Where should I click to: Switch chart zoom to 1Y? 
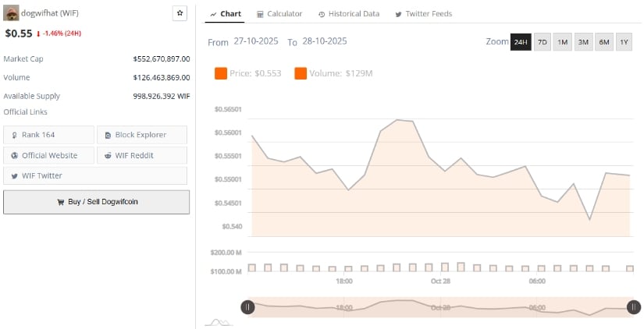[624, 42]
